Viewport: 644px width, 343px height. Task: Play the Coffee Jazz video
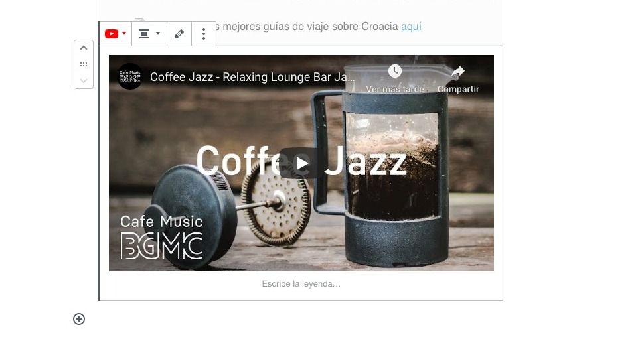pos(301,163)
